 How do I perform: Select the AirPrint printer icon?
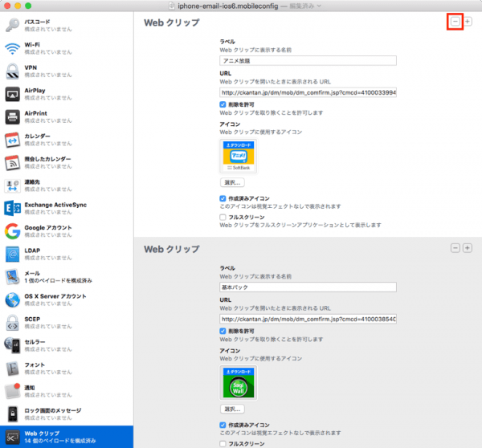[12, 116]
